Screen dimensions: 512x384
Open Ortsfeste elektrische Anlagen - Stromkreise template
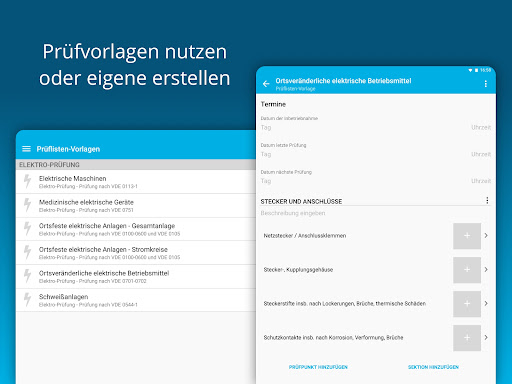click(136, 253)
